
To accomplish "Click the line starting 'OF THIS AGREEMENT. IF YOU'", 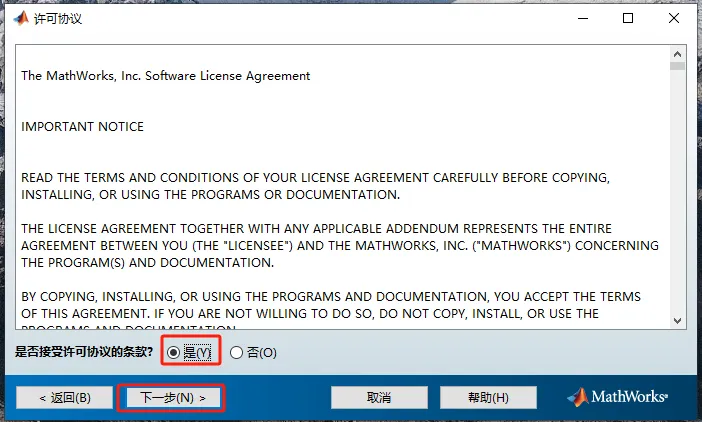I will click(310, 314).
